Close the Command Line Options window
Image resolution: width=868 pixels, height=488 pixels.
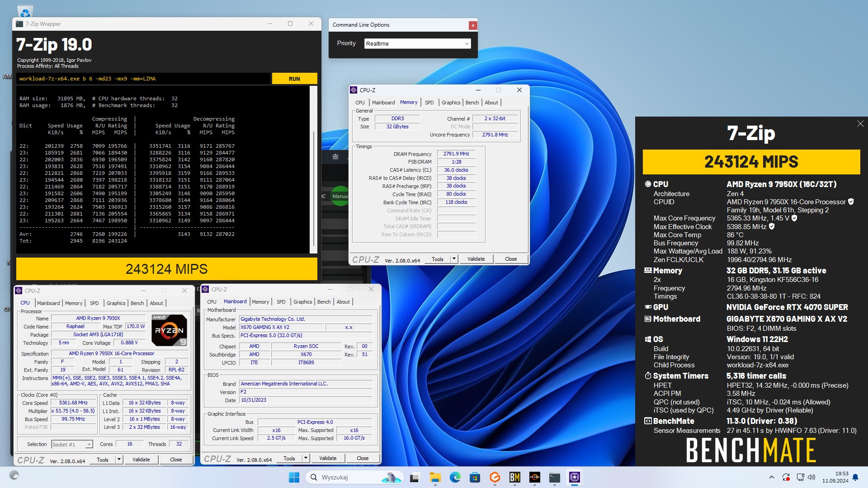click(x=473, y=25)
